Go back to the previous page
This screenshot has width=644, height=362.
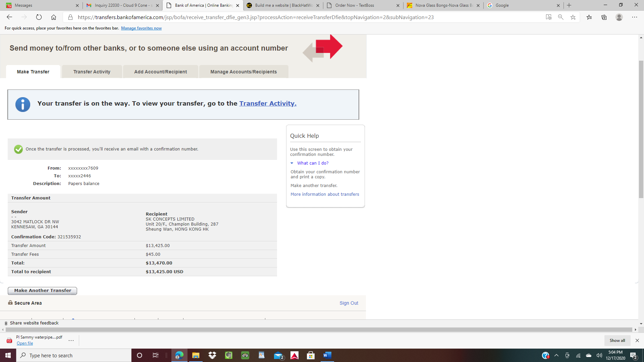(x=9, y=17)
